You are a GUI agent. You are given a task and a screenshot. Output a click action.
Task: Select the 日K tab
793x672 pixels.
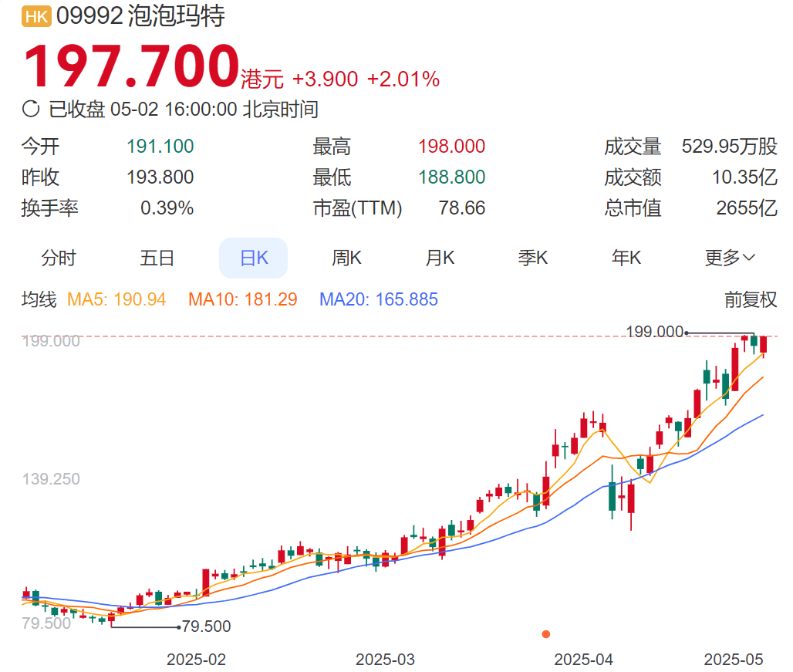[253, 258]
